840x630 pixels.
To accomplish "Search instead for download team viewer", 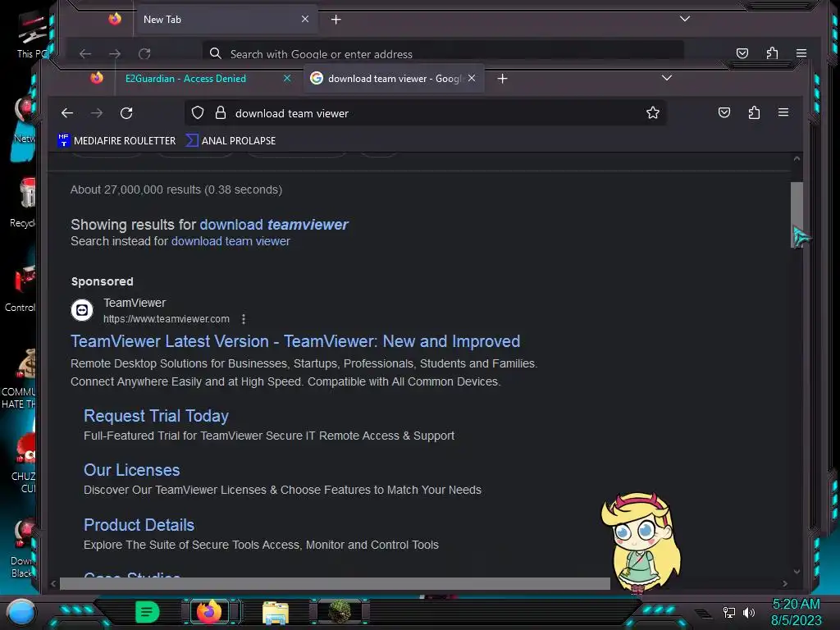I will 231,242.
